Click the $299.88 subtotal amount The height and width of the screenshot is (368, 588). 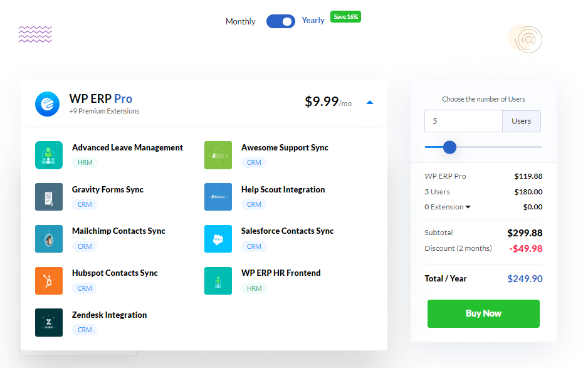pyautogui.click(x=525, y=233)
